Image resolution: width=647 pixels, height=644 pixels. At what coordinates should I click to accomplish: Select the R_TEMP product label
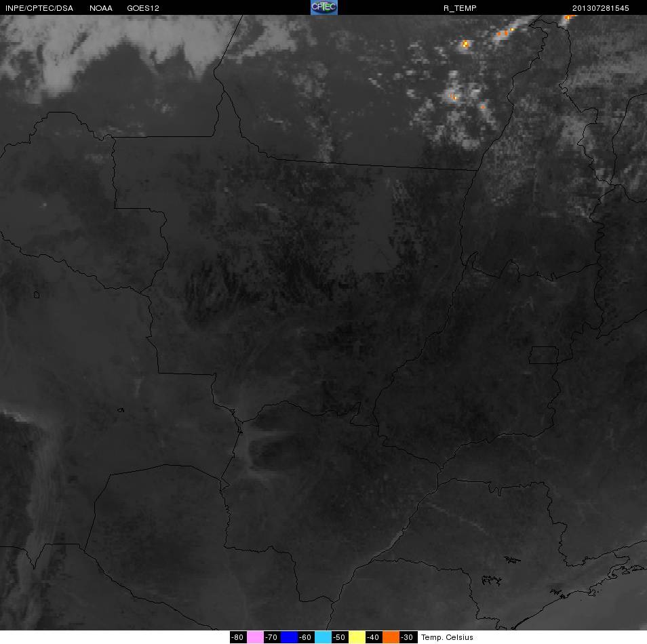460,8
